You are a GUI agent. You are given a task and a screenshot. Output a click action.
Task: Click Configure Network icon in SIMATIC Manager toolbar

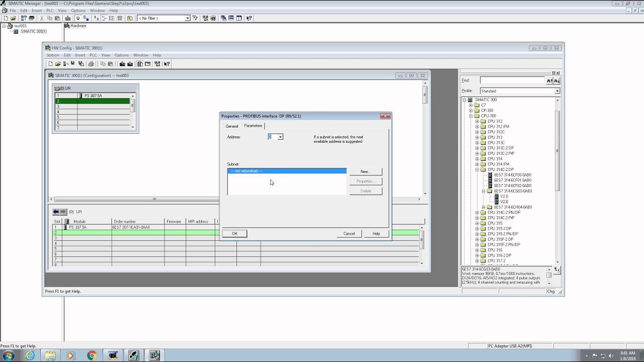205,18
